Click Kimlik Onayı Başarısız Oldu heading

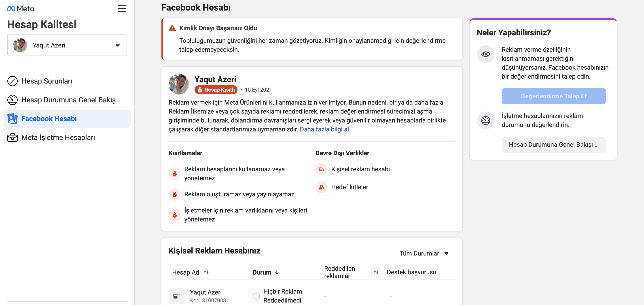(x=218, y=28)
